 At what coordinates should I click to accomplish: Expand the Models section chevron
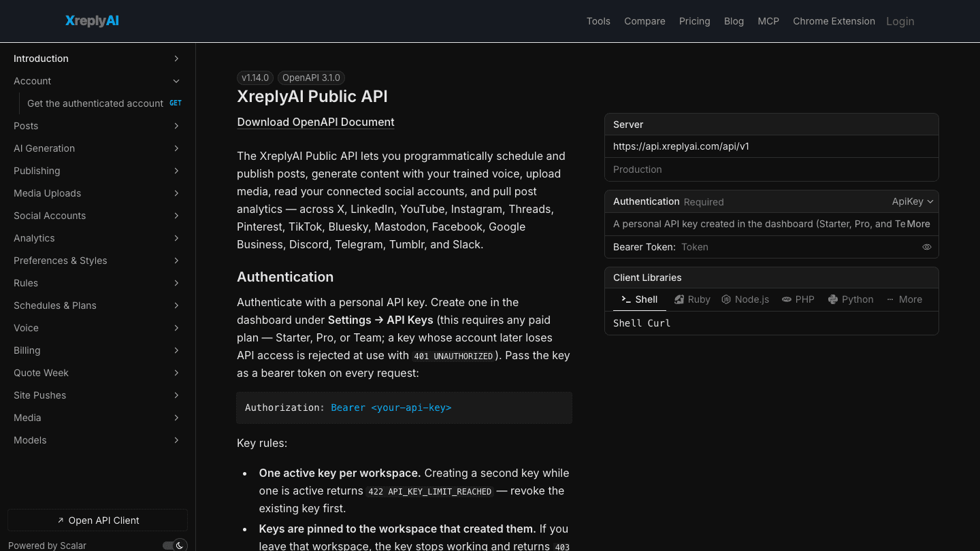pos(176,440)
